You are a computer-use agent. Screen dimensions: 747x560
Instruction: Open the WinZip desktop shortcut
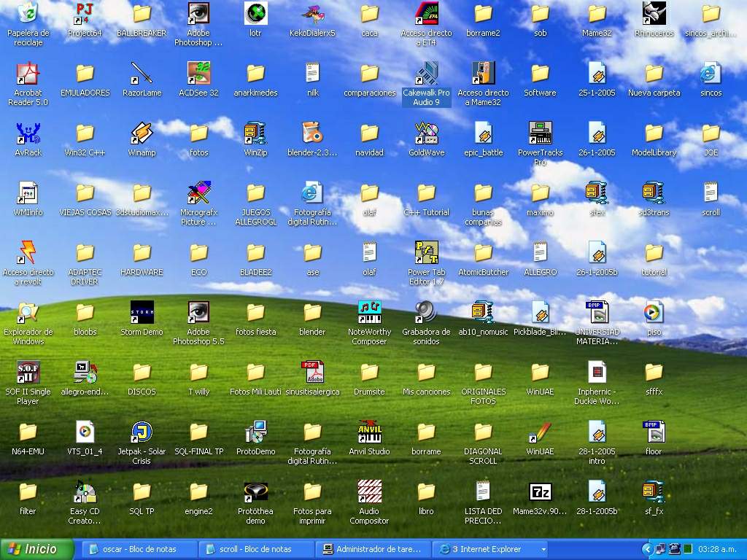click(255, 133)
